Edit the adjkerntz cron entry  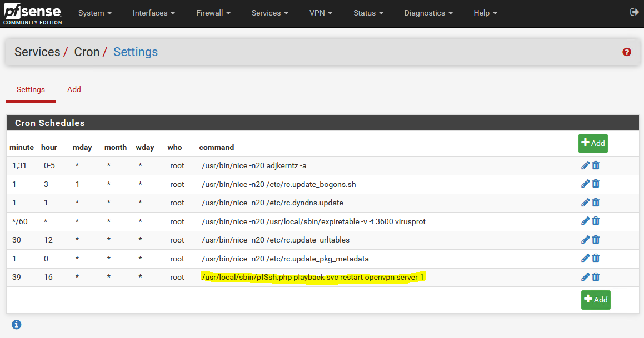coord(585,165)
